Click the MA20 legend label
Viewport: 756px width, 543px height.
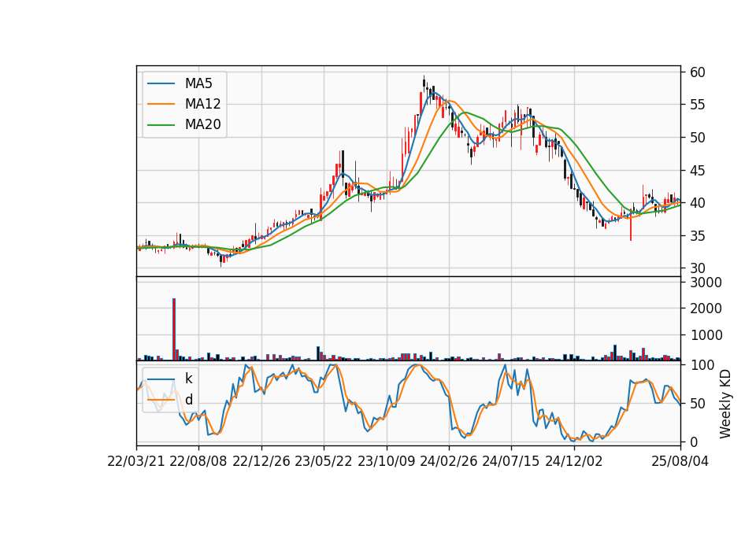[x=202, y=124]
